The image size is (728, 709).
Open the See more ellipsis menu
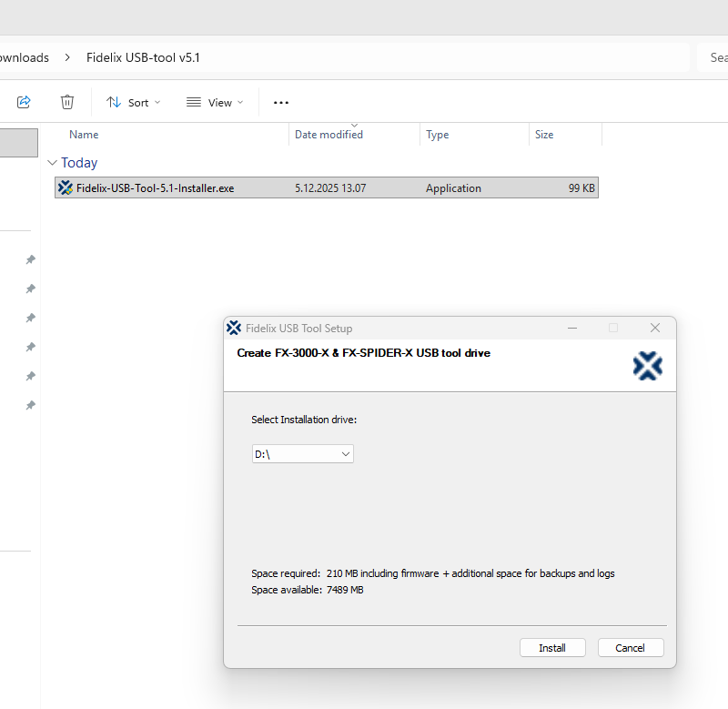pos(280,102)
